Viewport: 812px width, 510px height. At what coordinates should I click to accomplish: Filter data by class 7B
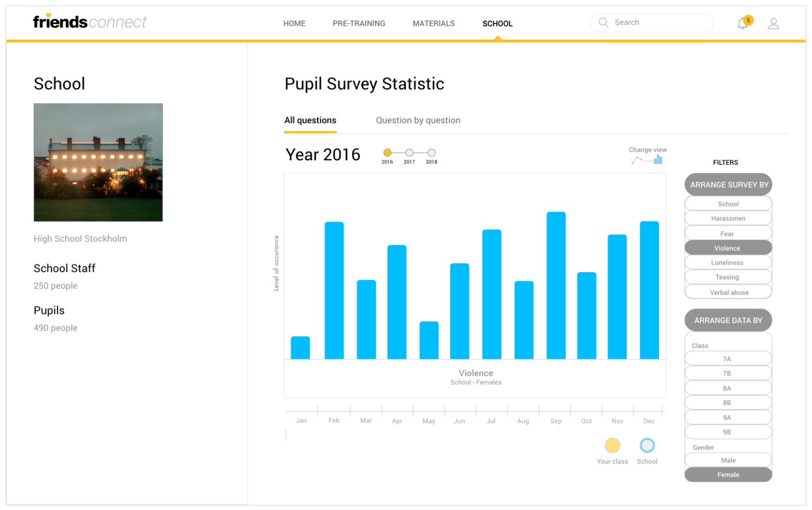tap(729, 373)
